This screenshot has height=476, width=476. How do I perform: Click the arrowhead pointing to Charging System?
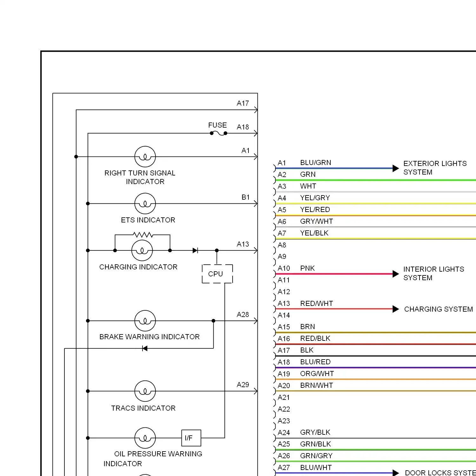(x=396, y=309)
